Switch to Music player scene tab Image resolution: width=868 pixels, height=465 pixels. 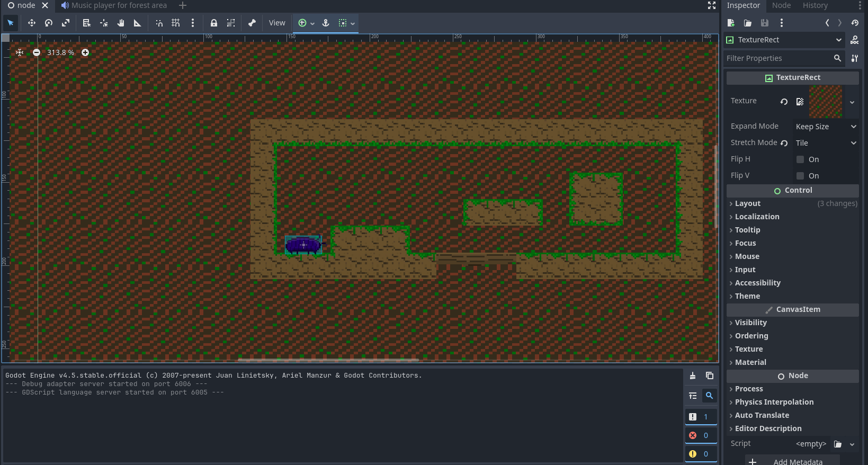[114, 5]
